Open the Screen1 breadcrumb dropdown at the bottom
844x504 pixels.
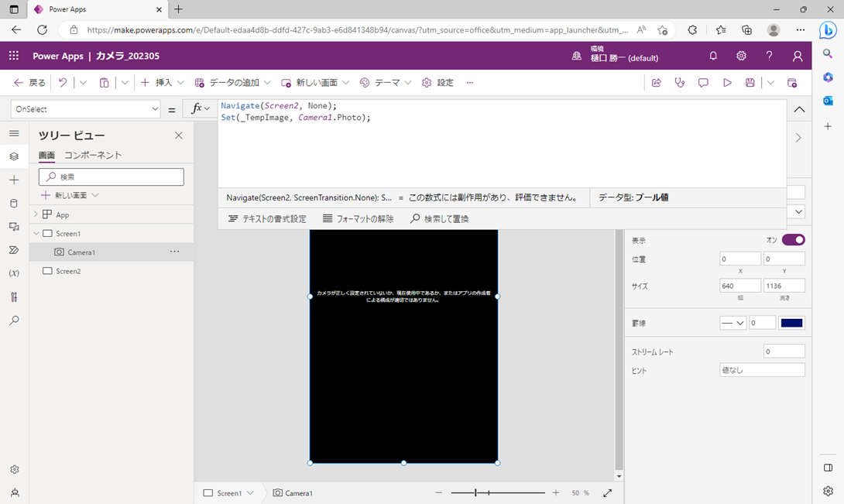pos(250,492)
